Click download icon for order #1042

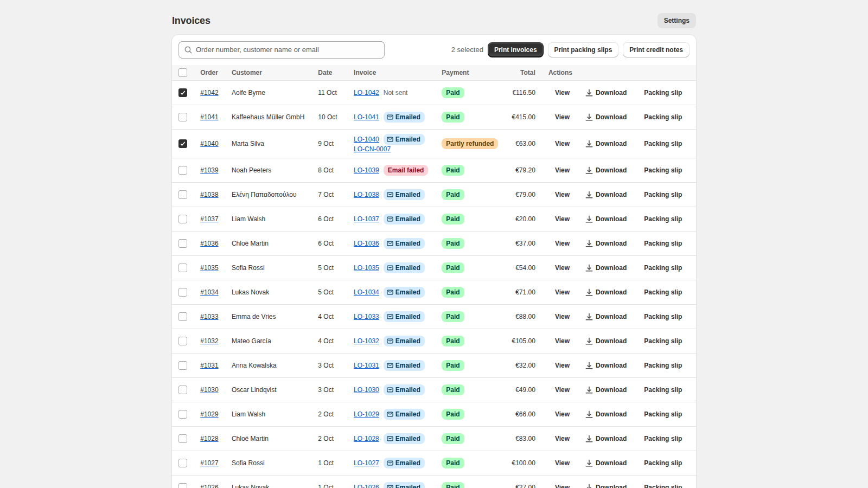point(589,93)
